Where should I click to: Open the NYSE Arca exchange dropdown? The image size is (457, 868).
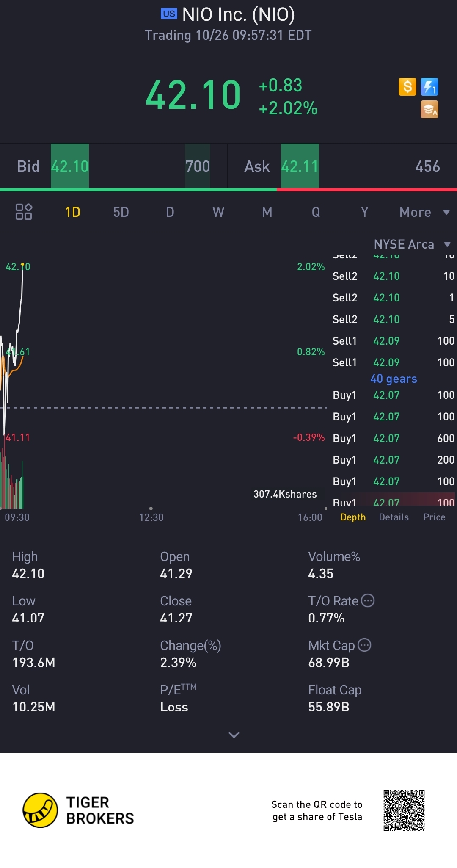click(x=412, y=244)
